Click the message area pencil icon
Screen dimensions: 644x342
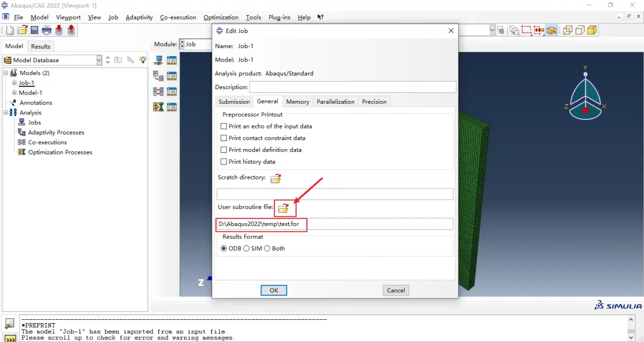[x=9, y=324]
